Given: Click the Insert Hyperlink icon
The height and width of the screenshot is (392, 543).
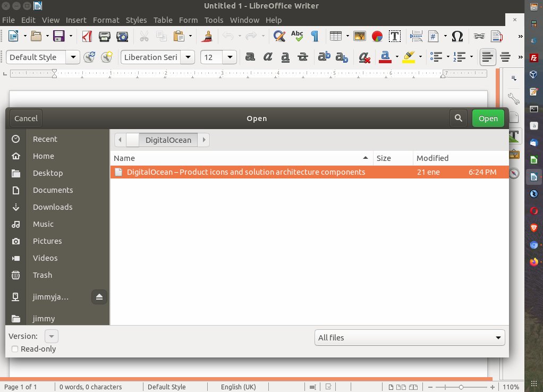Looking at the screenshot, I should (479, 36).
